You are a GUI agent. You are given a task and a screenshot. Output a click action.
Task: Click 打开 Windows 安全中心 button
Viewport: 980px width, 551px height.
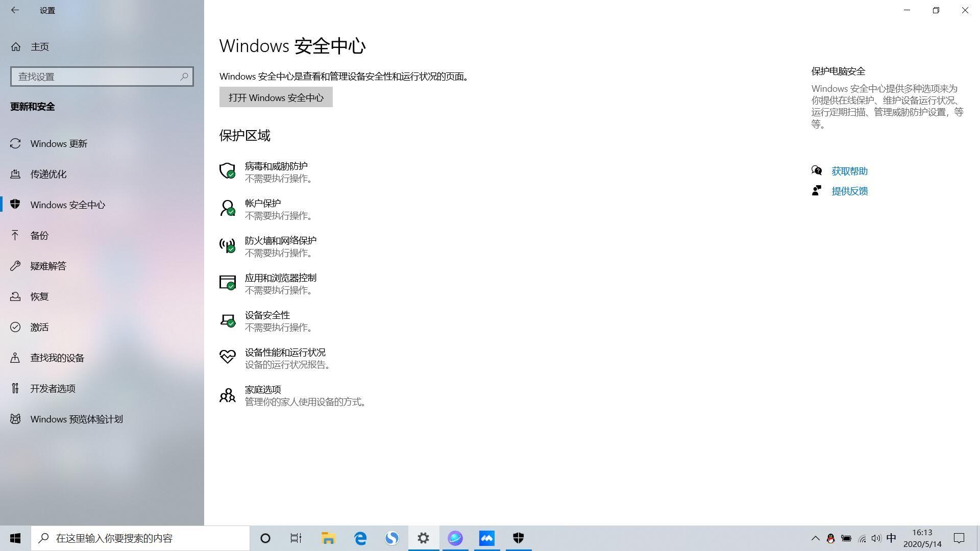click(x=276, y=97)
